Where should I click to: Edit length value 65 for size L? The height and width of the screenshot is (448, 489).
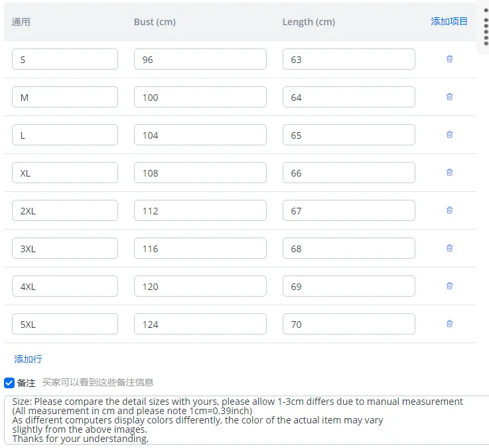[x=348, y=135]
